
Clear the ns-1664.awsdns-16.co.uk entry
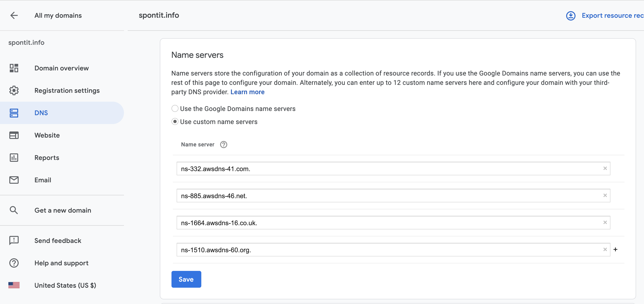pos(605,222)
